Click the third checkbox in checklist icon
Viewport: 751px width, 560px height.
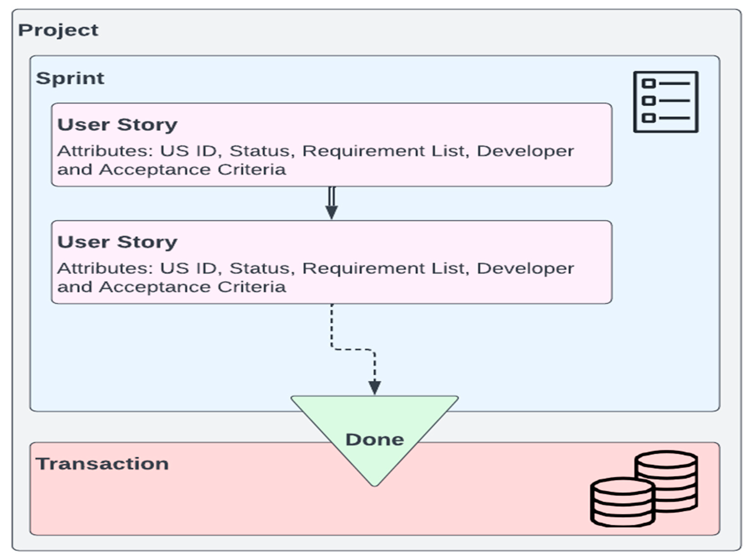[x=648, y=118]
